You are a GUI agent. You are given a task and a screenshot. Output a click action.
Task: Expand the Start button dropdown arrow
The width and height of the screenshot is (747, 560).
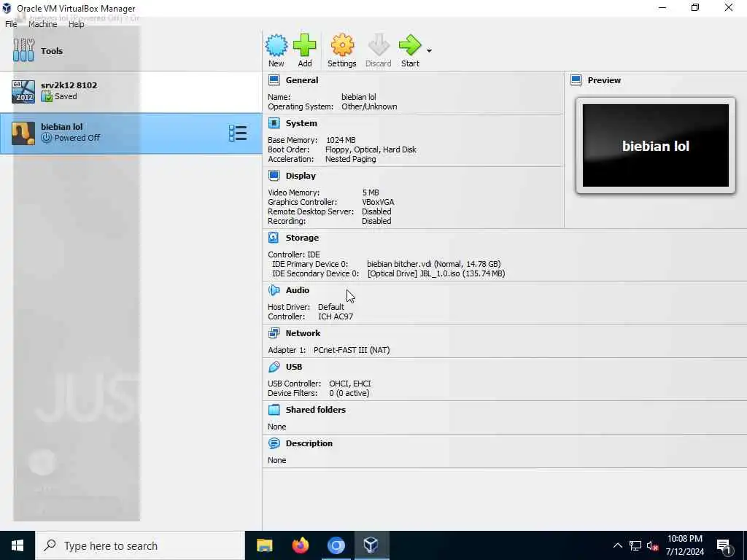coord(429,50)
